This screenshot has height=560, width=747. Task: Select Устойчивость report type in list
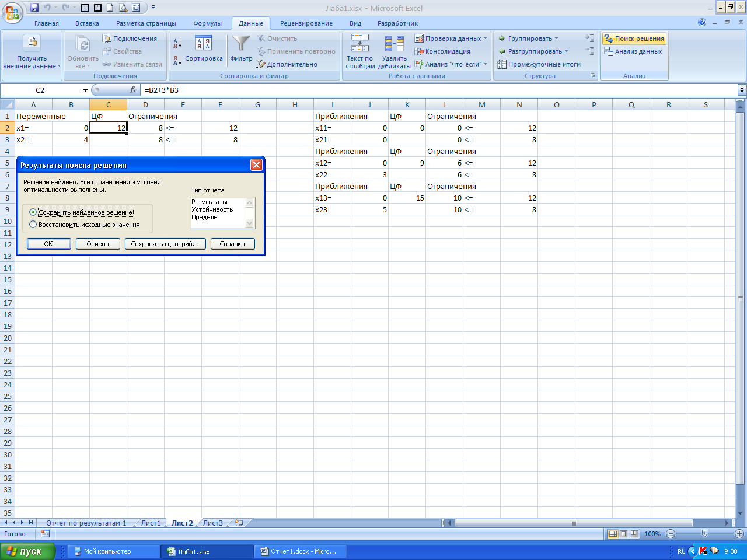[x=212, y=209]
